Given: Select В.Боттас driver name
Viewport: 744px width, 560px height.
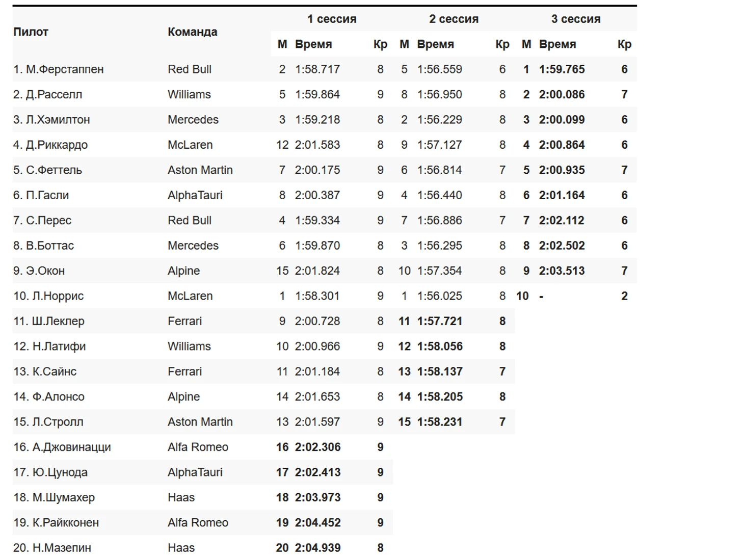Looking at the screenshot, I should [x=50, y=246].
